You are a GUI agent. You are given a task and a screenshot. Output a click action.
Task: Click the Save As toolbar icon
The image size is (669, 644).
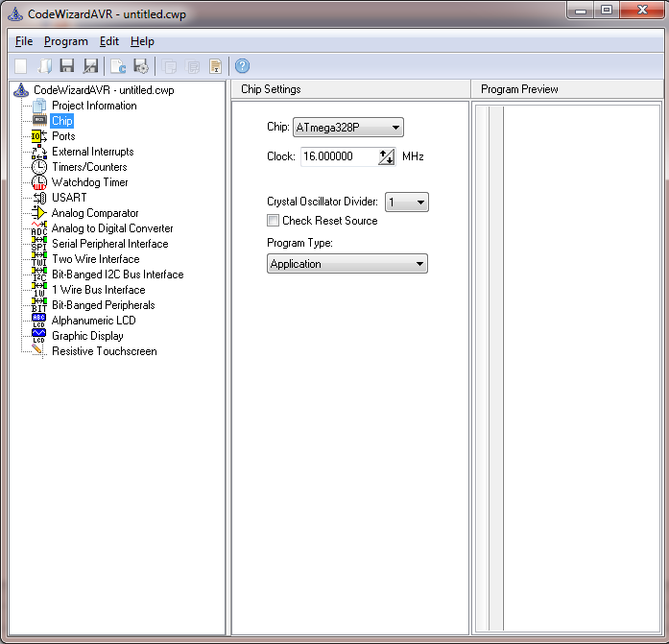point(90,66)
